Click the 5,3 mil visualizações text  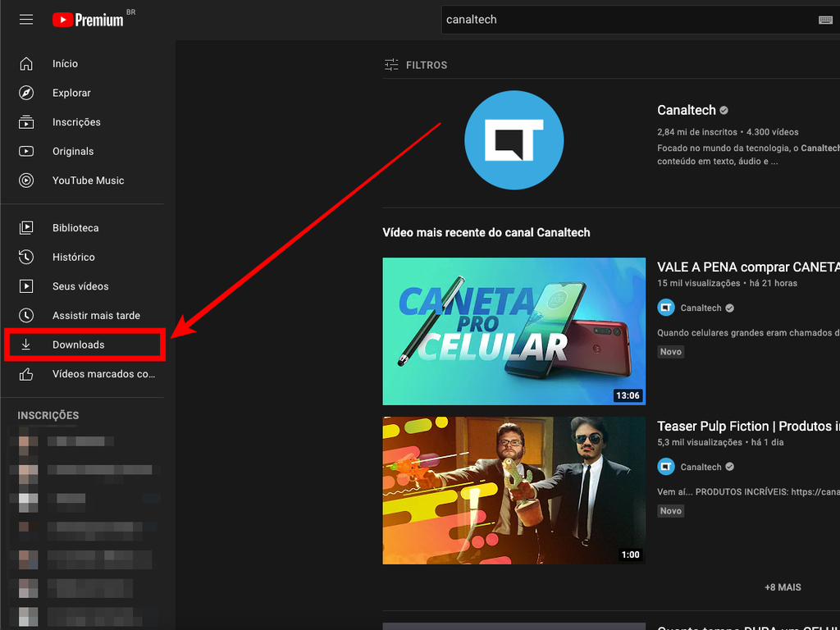700,442
